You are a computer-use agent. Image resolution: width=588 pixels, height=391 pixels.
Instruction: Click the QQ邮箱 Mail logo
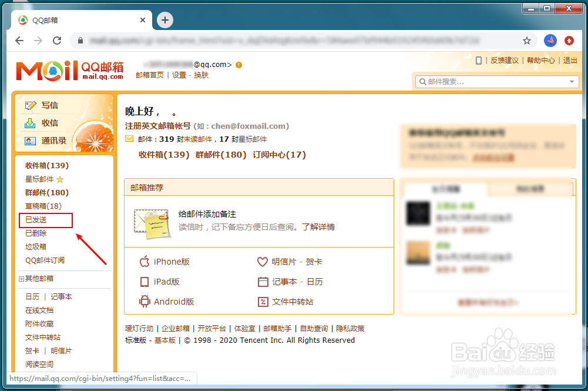coord(70,71)
